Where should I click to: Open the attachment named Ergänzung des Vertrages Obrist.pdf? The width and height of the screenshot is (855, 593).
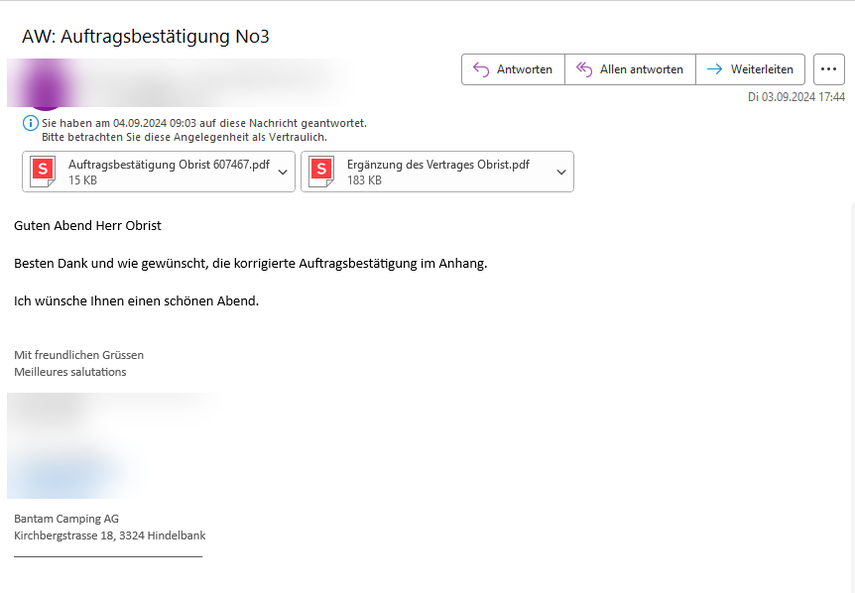[x=438, y=165]
